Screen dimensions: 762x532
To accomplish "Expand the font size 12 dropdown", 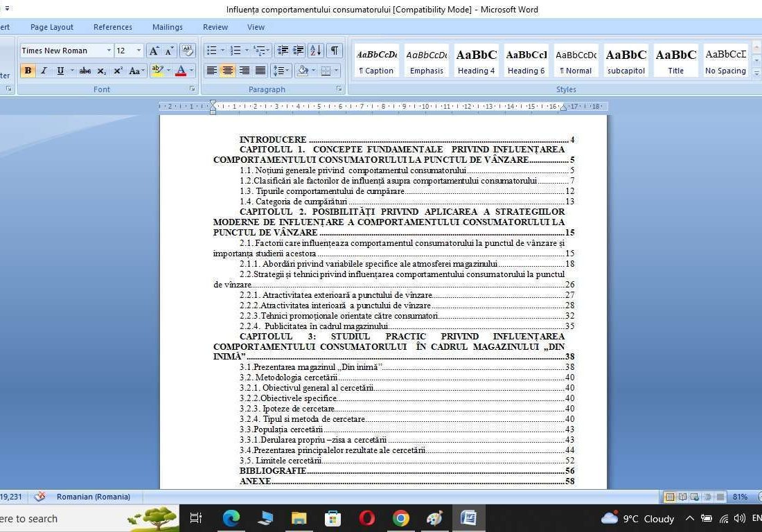I will pos(139,51).
